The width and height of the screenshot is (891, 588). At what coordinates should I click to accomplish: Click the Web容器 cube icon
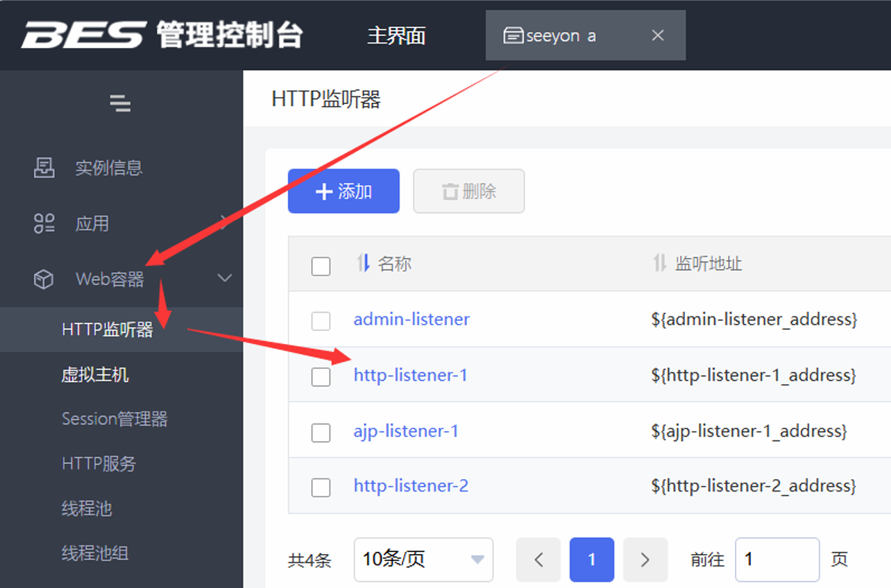coord(44,279)
